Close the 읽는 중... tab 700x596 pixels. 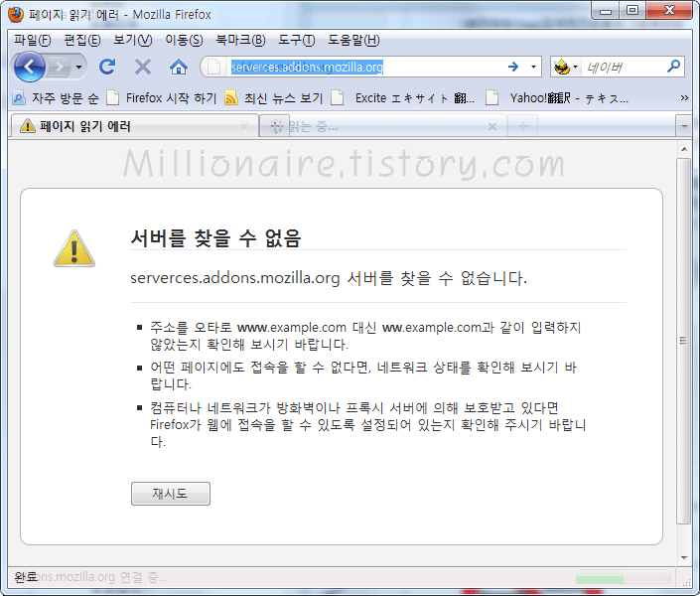pyautogui.click(x=491, y=127)
